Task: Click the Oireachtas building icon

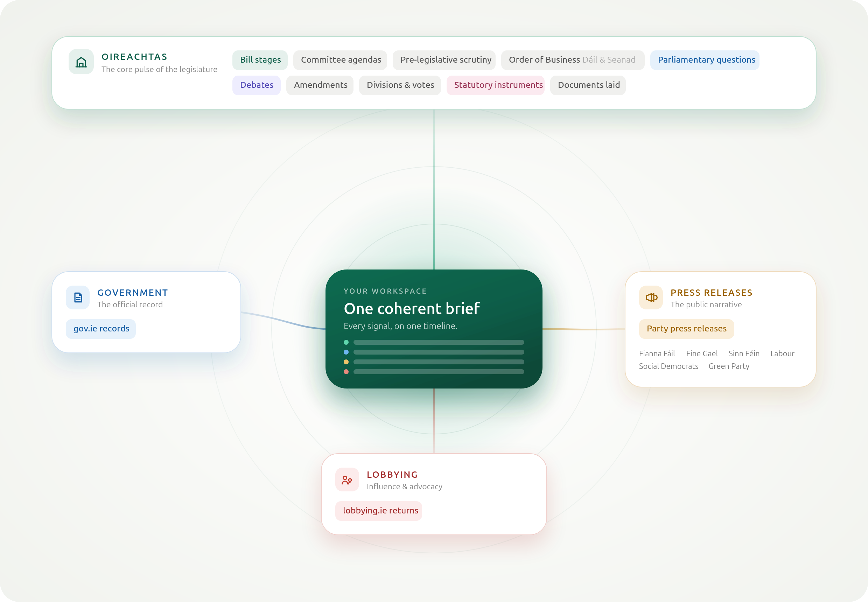Action: click(x=81, y=62)
